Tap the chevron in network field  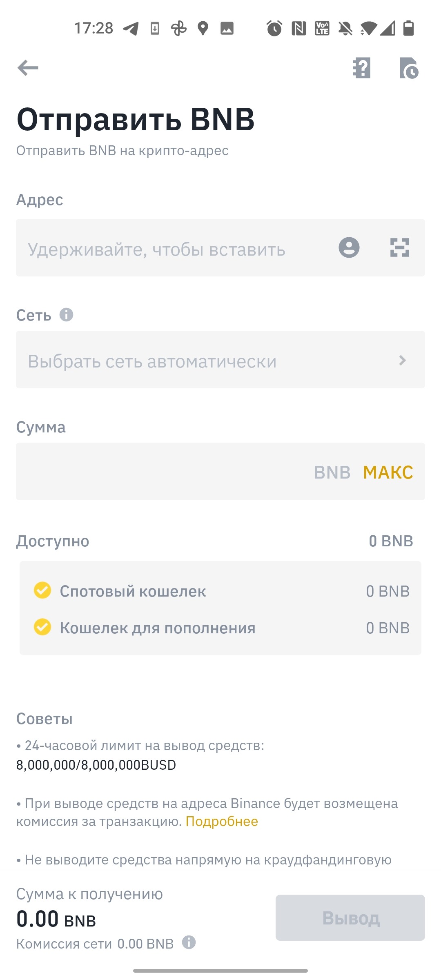coord(402,360)
